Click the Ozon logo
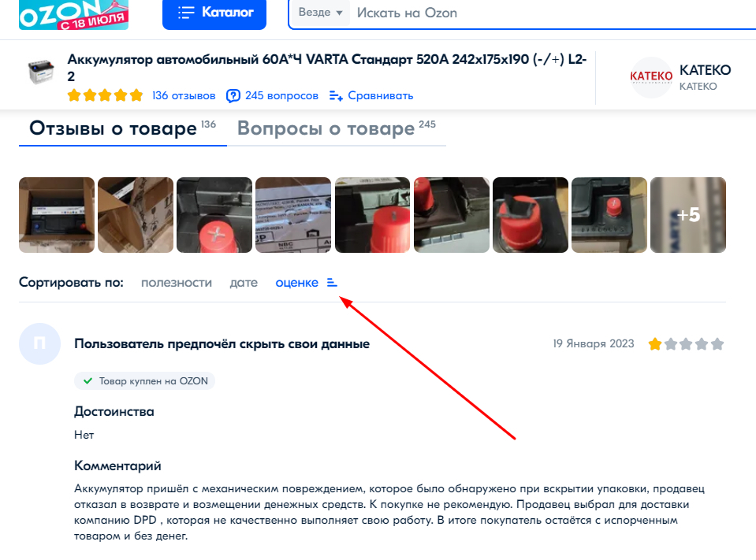 (73, 14)
